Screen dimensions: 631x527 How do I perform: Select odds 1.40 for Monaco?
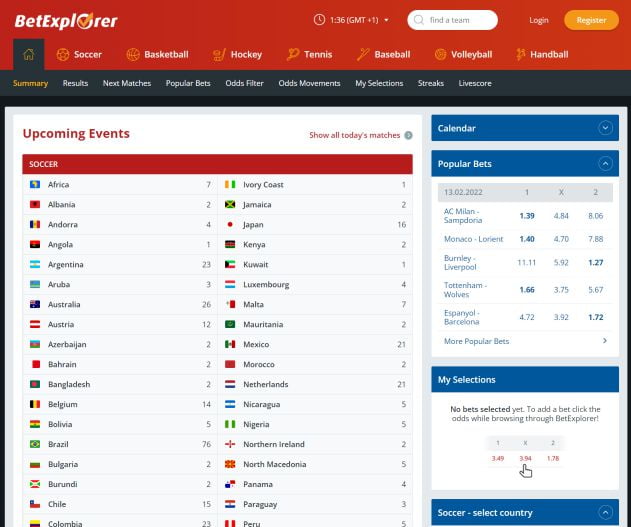(527, 239)
